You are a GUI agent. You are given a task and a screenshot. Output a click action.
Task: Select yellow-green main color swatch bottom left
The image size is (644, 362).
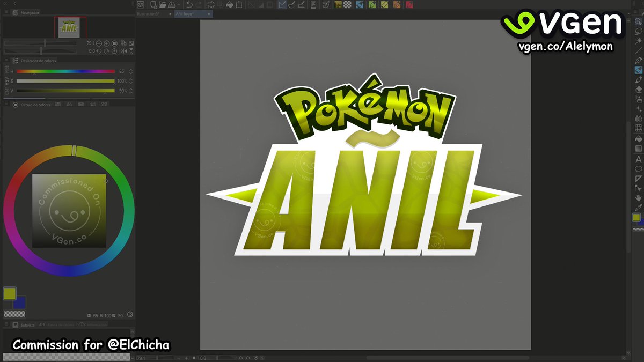point(10,293)
